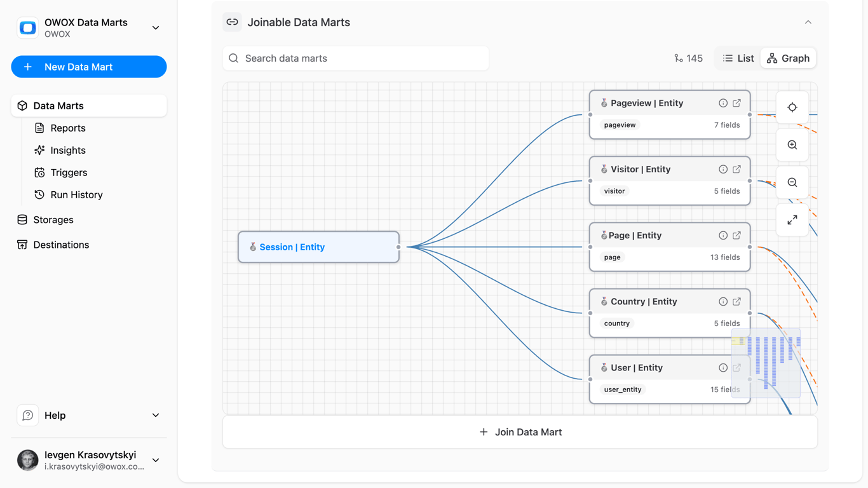
Task: Expand graph to fullscreen
Action: 792,220
